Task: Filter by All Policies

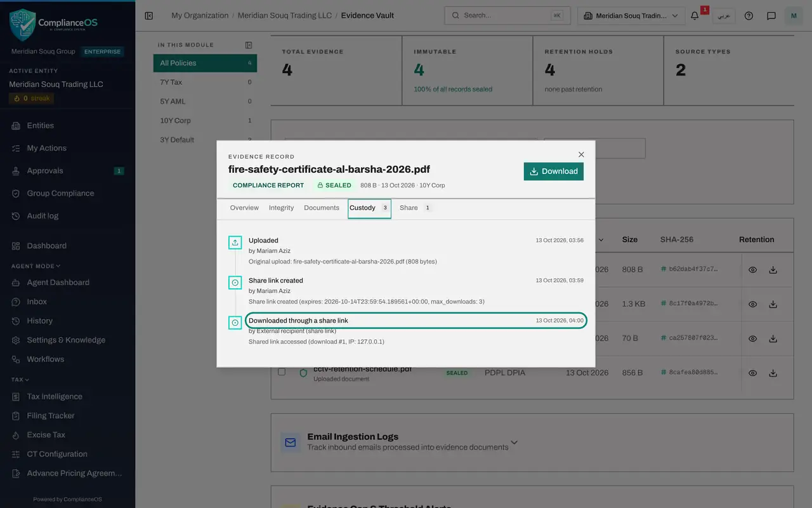Action: point(205,63)
